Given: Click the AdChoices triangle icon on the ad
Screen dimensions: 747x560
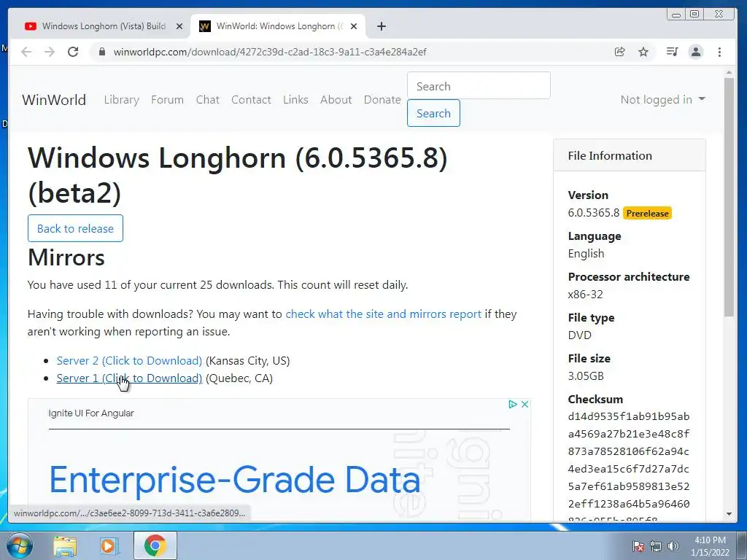Looking at the screenshot, I should click(513, 404).
